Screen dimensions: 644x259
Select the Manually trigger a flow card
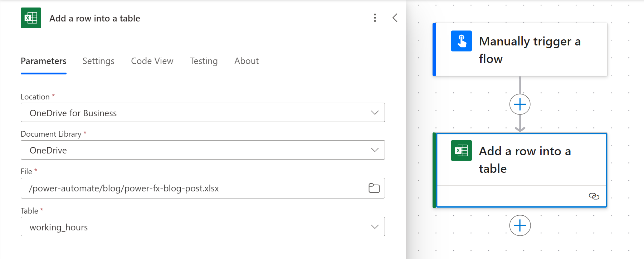(530, 50)
